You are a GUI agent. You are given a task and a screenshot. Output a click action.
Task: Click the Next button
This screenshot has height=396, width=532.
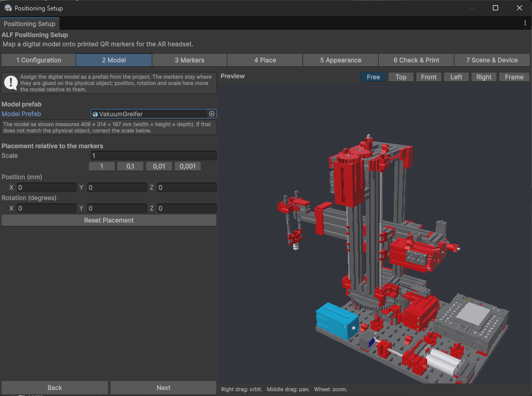pyautogui.click(x=163, y=388)
